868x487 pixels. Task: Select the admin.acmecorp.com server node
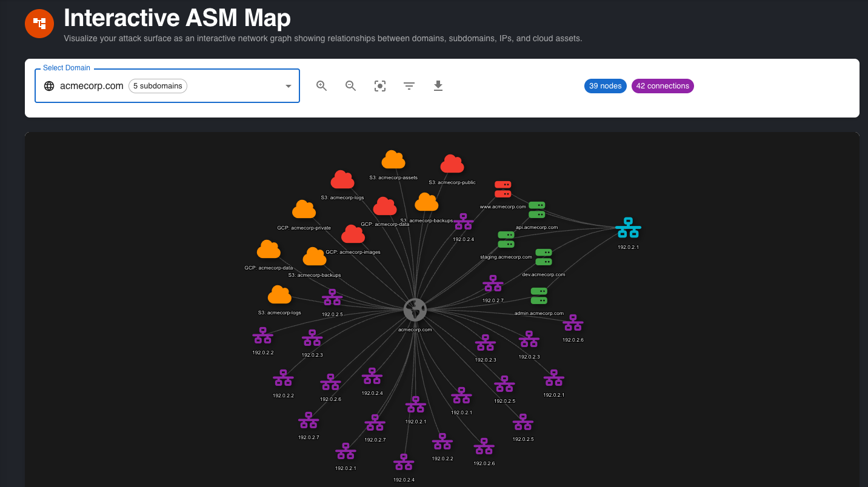539,296
